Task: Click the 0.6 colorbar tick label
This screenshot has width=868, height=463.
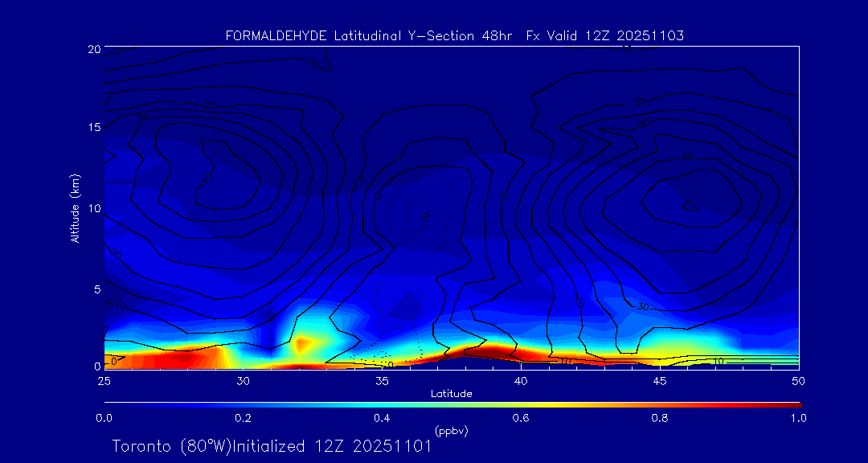Action: click(x=521, y=418)
